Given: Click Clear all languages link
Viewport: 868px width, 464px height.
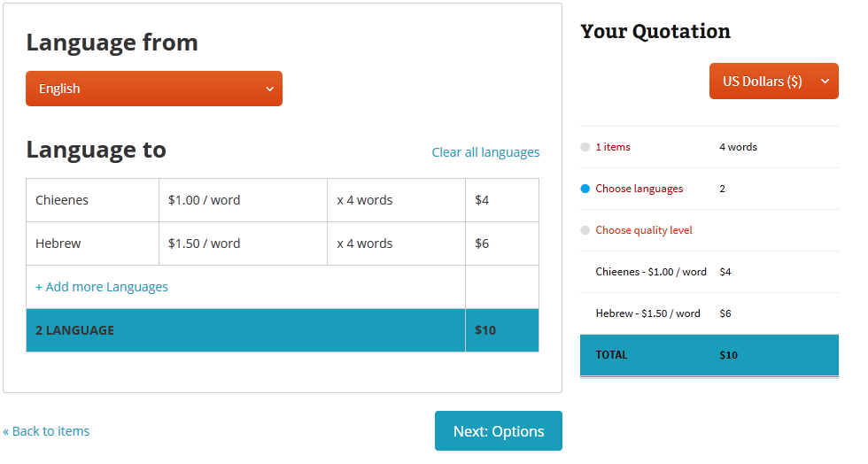Looking at the screenshot, I should tap(485, 152).
